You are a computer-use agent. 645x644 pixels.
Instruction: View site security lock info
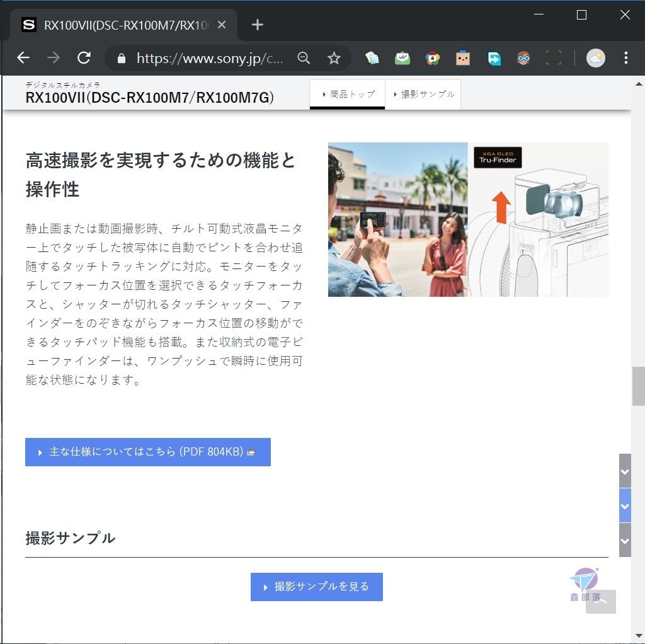point(122,59)
